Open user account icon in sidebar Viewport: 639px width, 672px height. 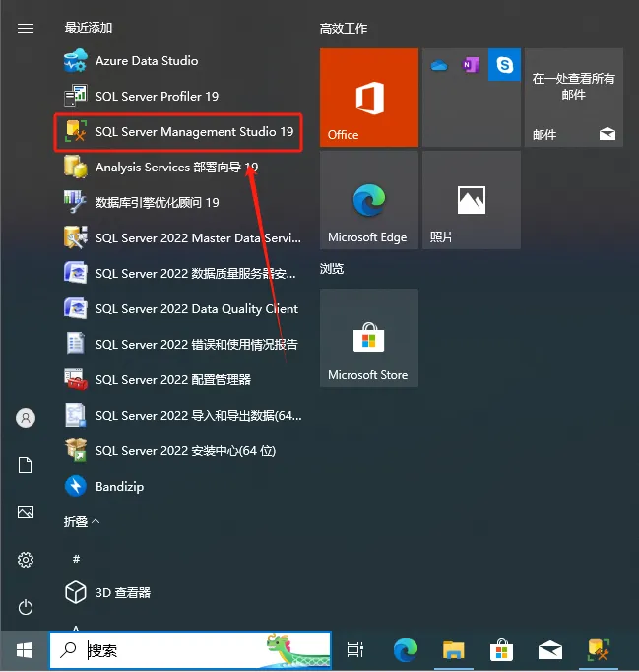(26, 418)
